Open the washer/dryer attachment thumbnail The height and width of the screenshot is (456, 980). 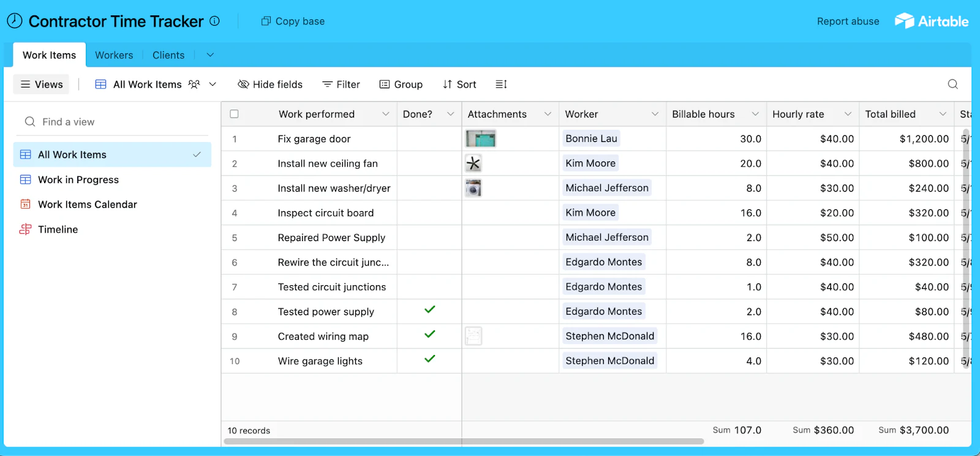[x=473, y=188]
